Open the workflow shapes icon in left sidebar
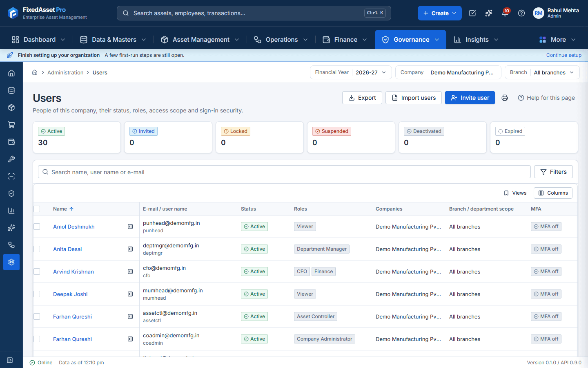 (11, 245)
